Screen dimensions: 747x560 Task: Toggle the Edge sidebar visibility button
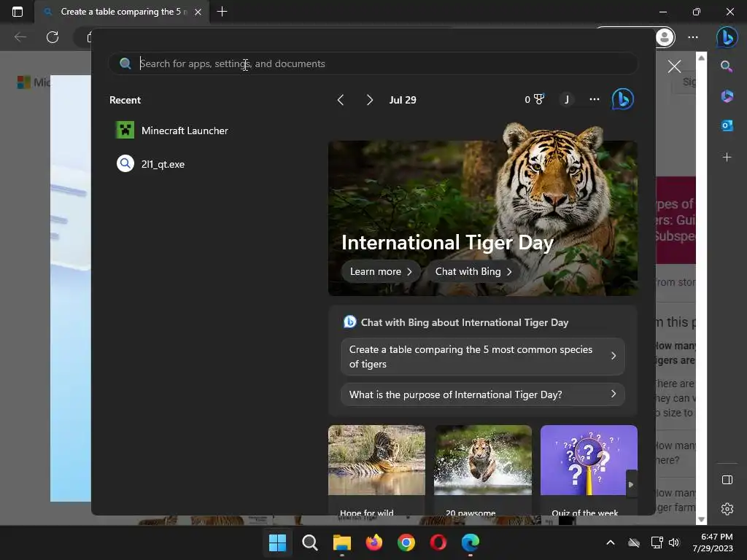click(x=727, y=480)
